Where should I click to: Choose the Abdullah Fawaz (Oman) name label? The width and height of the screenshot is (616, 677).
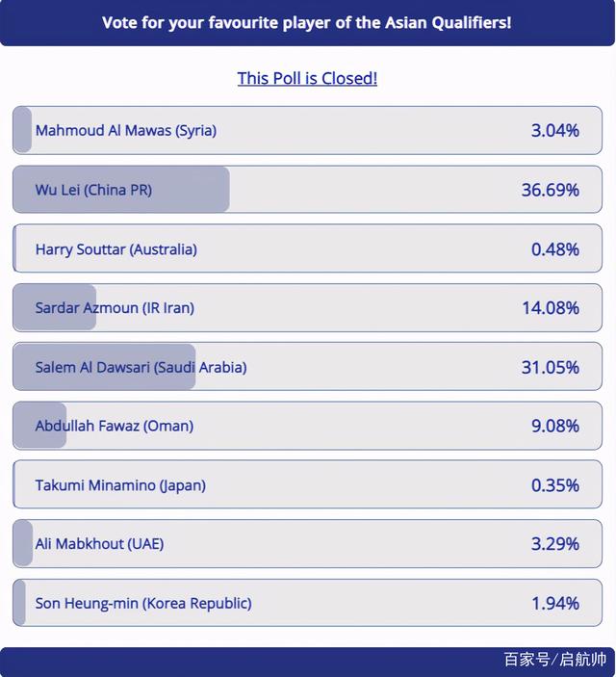coord(115,426)
